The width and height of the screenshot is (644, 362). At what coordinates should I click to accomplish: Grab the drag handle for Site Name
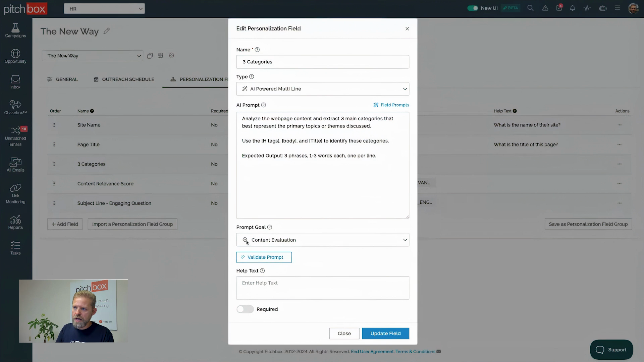54,125
